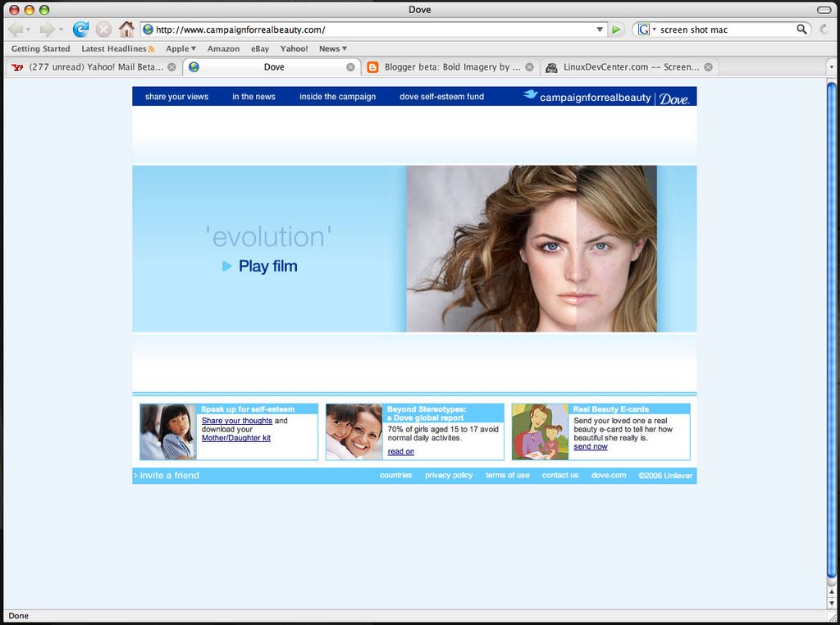Expand the Apple bookmarks folder
This screenshot has height=625, width=840.
pyautogui.click(x=180, y=48)
